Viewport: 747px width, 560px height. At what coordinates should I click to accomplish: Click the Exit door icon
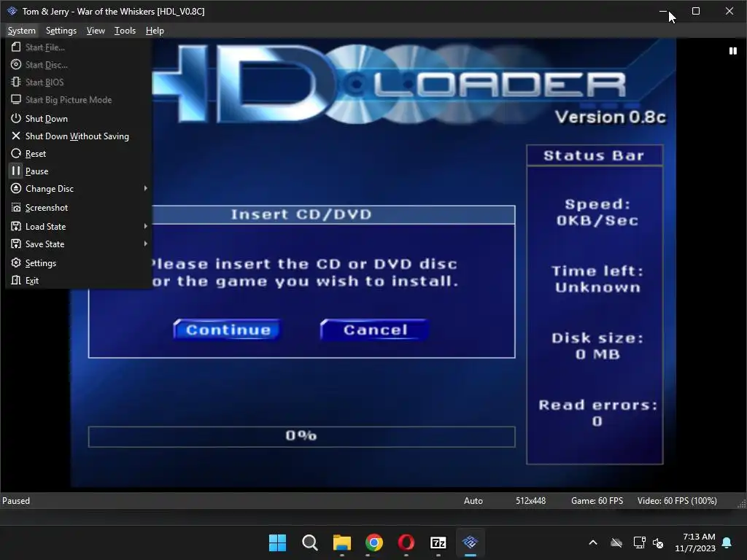tap(16, 280)
